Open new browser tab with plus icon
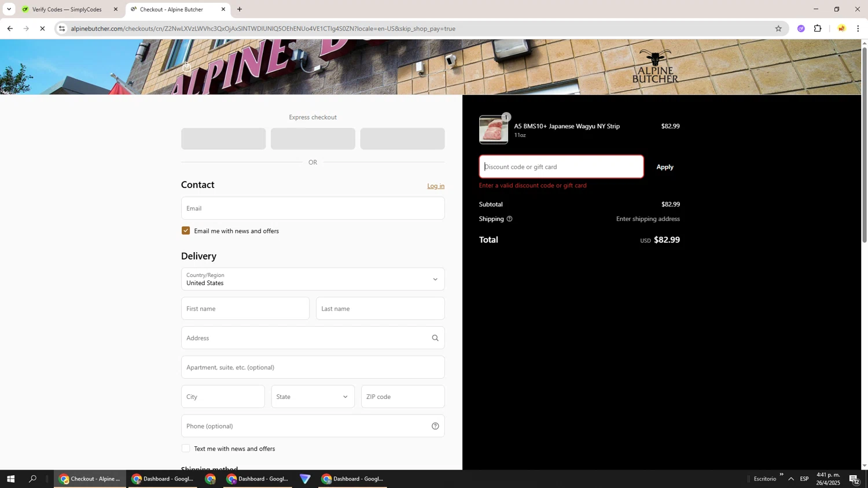Image resolution: width=868 pixels, height=488 pixels. [240, 9]
